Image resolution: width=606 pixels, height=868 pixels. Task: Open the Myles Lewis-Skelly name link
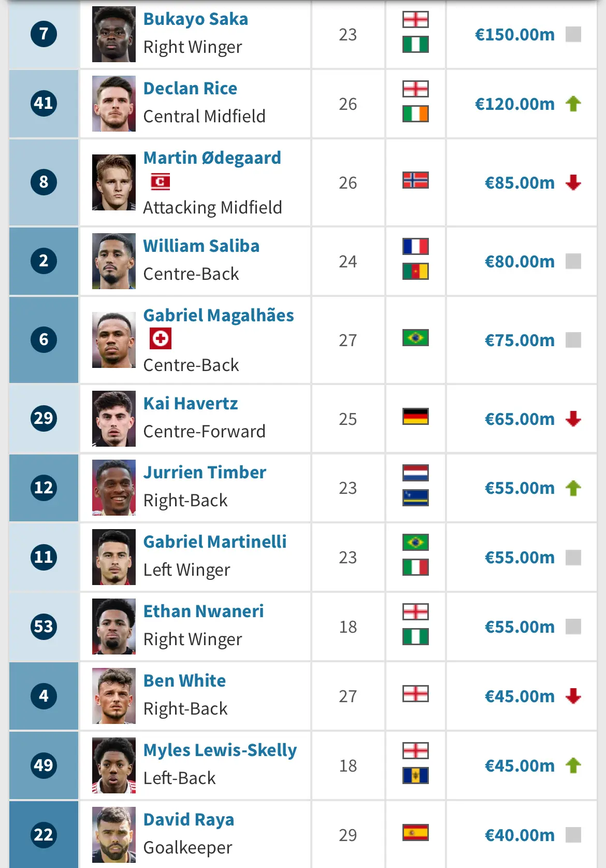220,750
